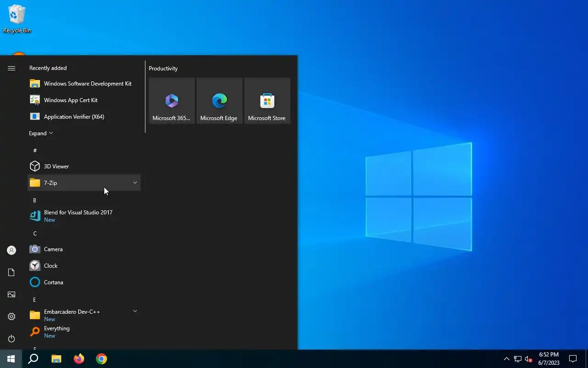Open Settings gear in Start sidebar
The width and height of the screenshot is (588, 368).
(11, 316)
